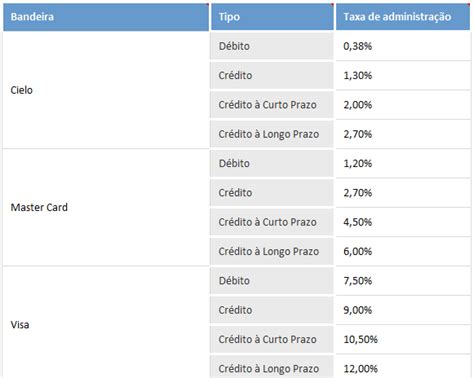Click the 0,38% rate cell

point(403,46)
